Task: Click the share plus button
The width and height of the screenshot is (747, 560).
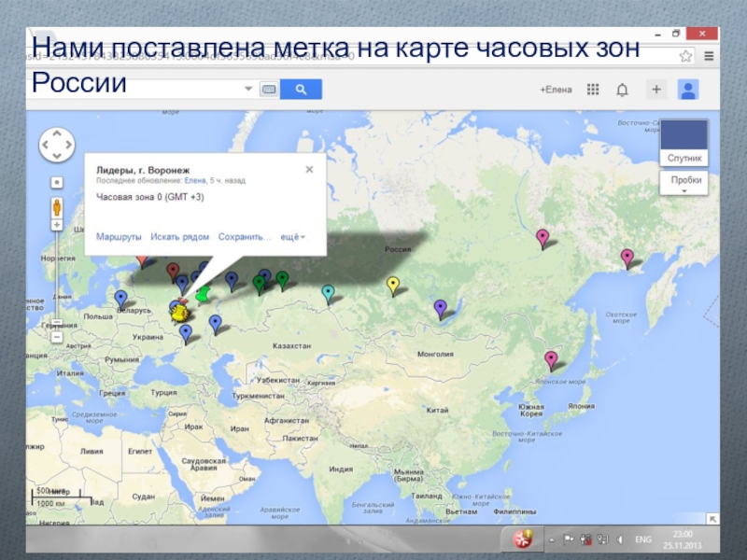Action: point(656,90)
